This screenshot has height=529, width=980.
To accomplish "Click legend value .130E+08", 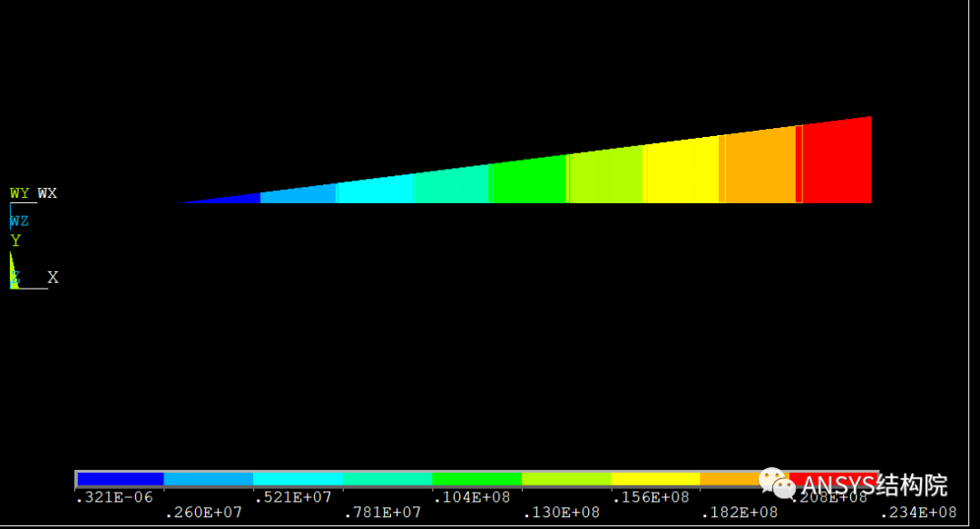I will pos(561,513).
